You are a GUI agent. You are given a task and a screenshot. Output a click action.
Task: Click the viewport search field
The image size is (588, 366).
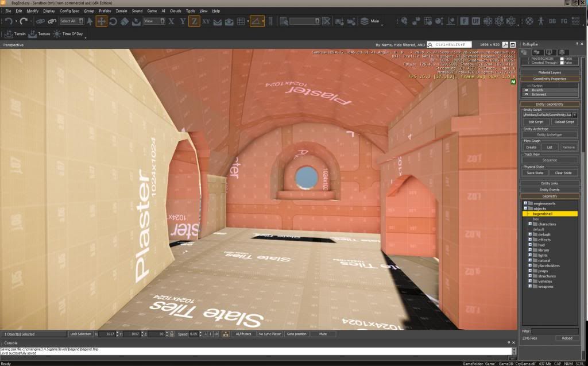point(452,44)
